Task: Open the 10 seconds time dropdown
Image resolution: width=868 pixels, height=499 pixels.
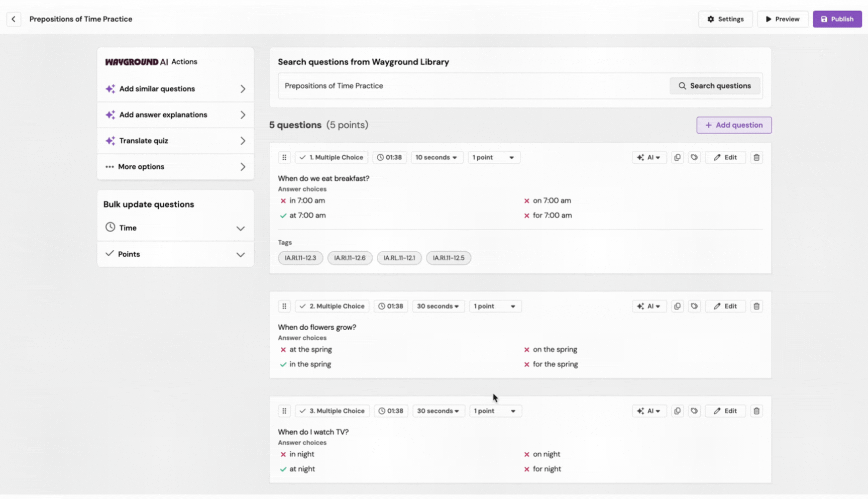Action: (436, 157)
